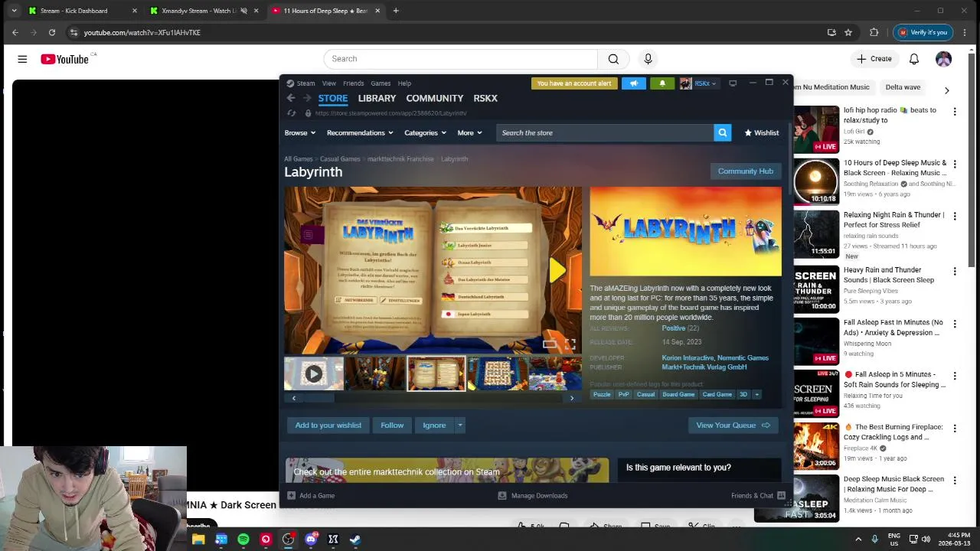Open the View menu in Steam
The width and height of the screenshot is (980, 551).
click(x=329, y=83)
